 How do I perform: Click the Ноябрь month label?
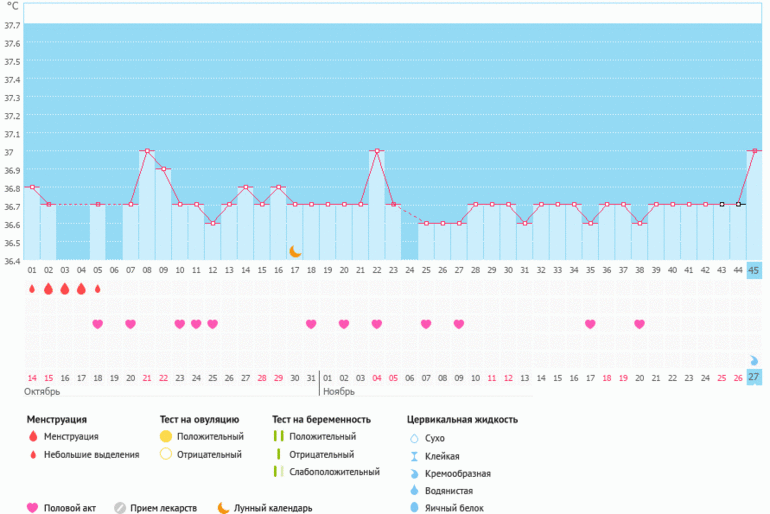[338, 392]
